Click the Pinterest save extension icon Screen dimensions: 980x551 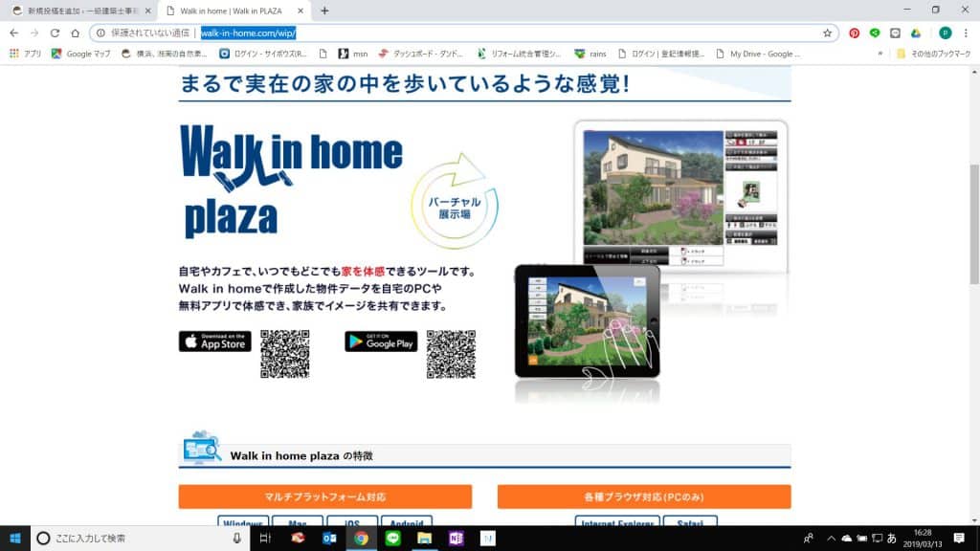click(x=854, y=32)
